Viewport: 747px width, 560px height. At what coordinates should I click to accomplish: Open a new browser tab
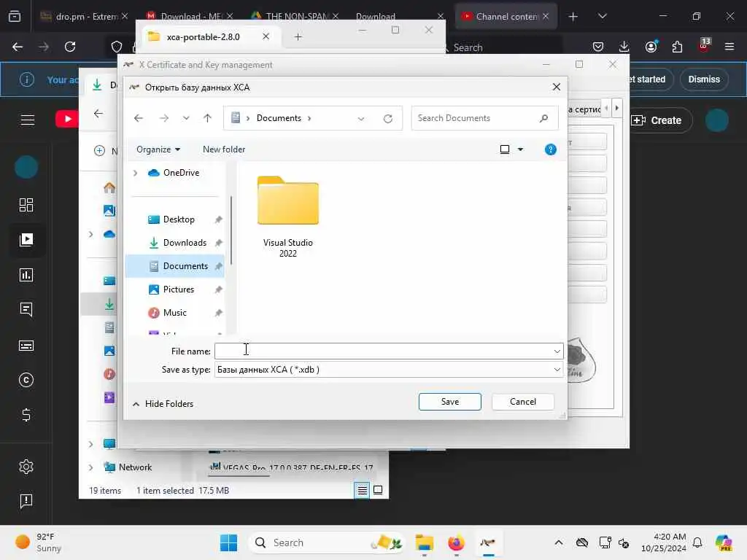point(573,17)
